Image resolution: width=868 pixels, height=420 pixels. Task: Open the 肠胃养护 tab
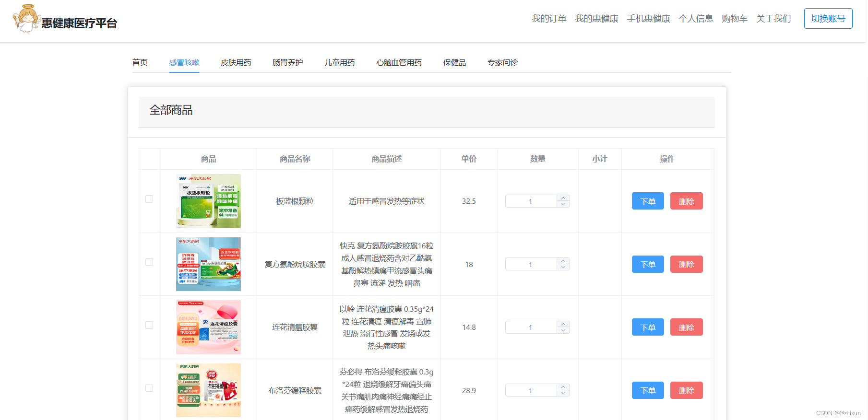coord(288,62)
